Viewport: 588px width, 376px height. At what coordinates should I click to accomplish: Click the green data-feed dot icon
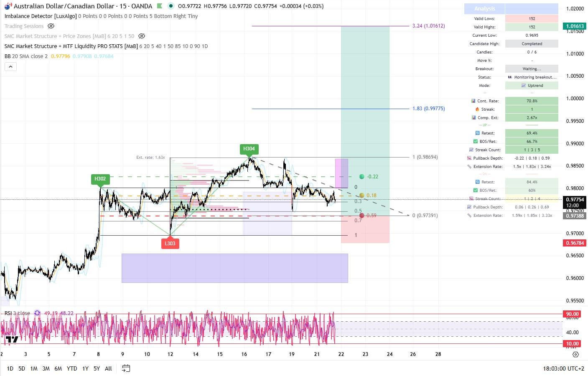click(170, 6)
